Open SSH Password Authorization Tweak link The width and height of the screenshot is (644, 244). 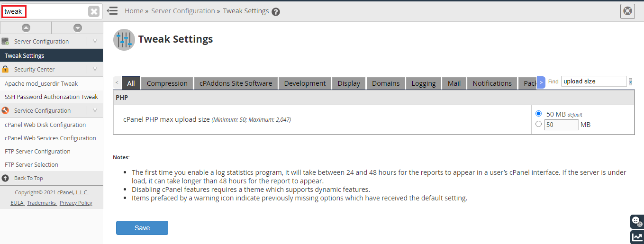pos(51,97)
